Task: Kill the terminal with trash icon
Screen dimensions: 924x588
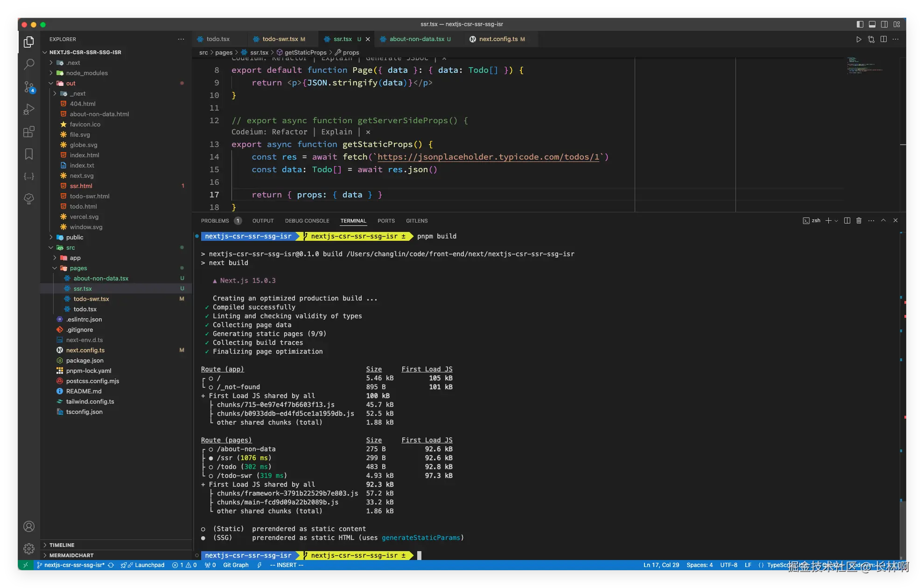Action: (x=859, y=221)
